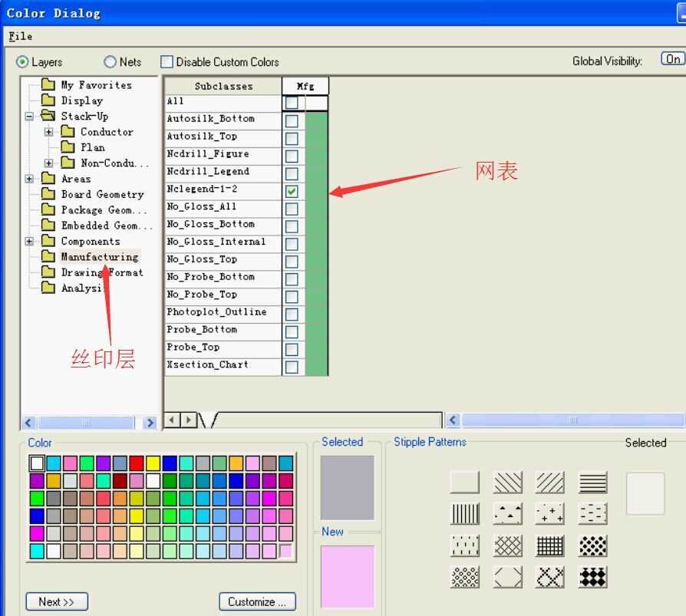686x616 pixels.
Task: Toggle the All subclasses checkbox
Action: [x=292, y=103]
